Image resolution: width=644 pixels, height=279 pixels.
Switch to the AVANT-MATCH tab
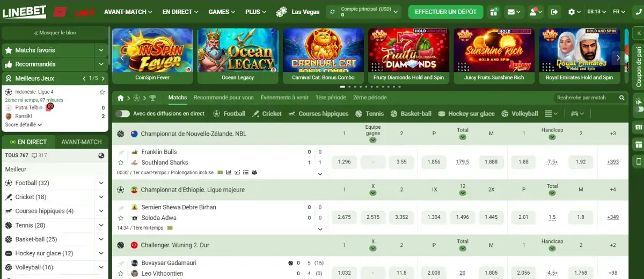point(82,142)
